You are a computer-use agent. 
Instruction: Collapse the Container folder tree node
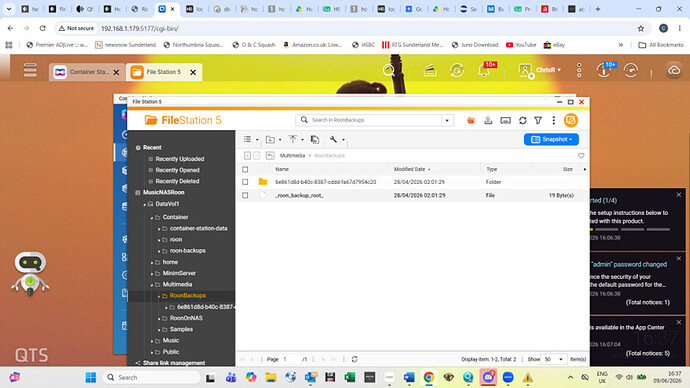coord(152,218)
